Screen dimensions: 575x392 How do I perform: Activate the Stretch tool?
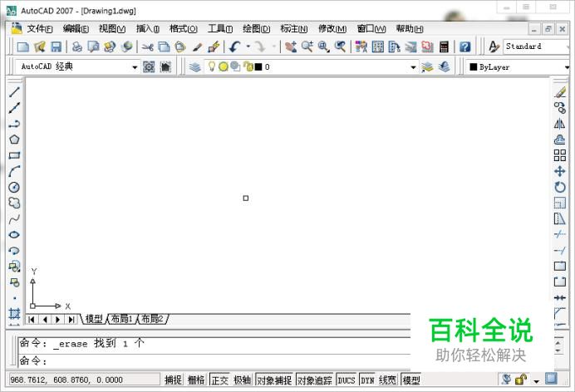(559, 218)
